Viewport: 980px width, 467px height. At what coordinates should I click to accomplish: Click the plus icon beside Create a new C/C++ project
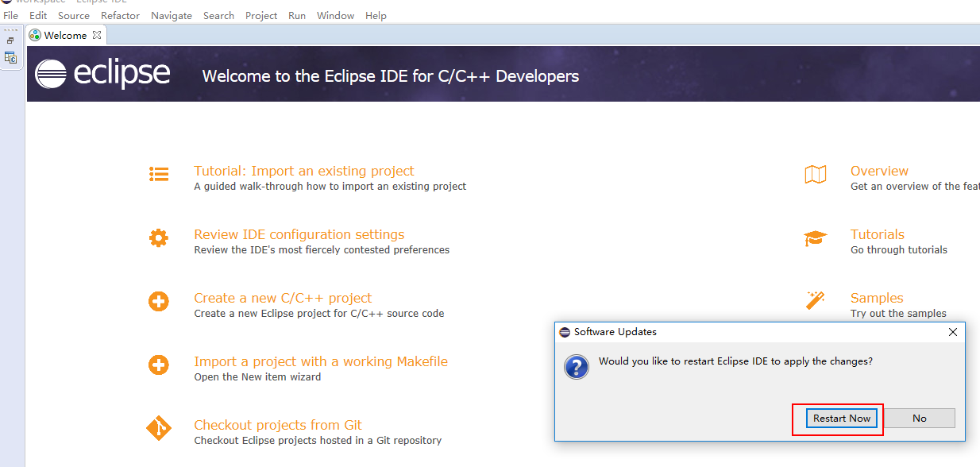[x=159, y=302]
